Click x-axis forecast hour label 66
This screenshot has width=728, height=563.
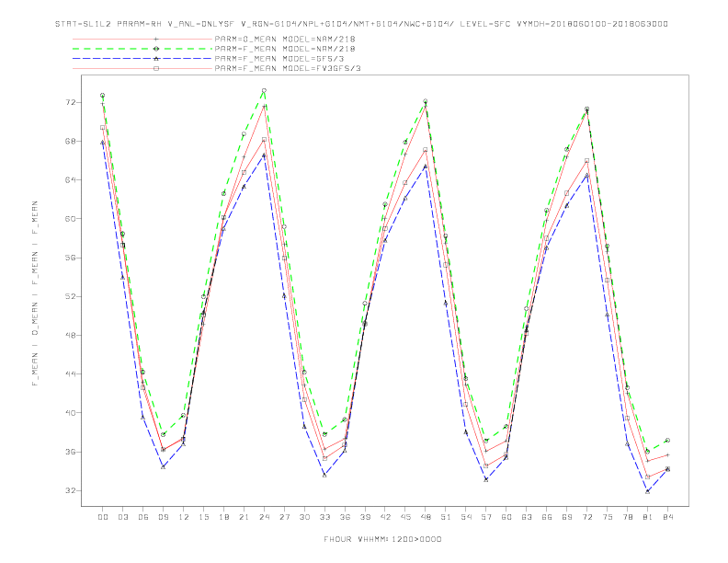(x=547, y=517)
